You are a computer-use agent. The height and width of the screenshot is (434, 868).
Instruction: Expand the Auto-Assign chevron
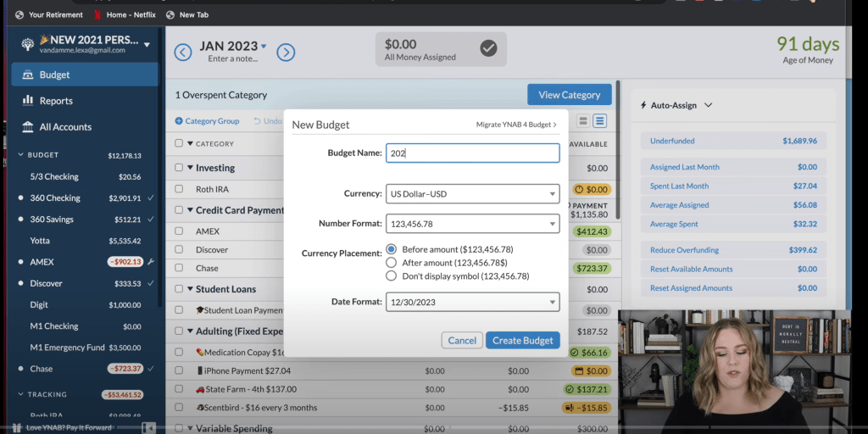[708, 105]
